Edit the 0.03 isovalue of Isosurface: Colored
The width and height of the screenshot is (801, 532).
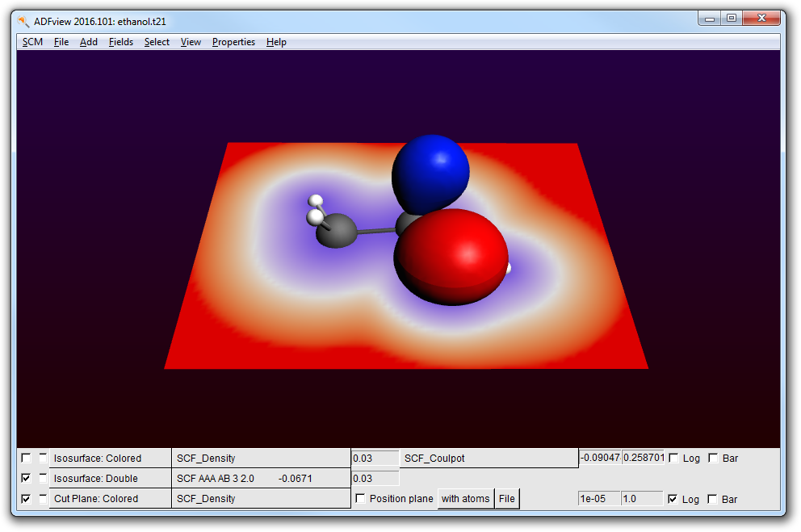[375, 458]
